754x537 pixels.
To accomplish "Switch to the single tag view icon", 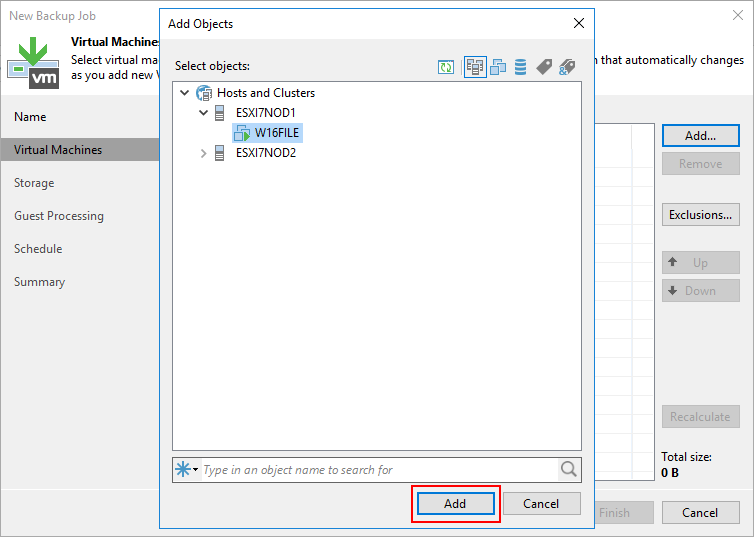I will coord(544,67).
